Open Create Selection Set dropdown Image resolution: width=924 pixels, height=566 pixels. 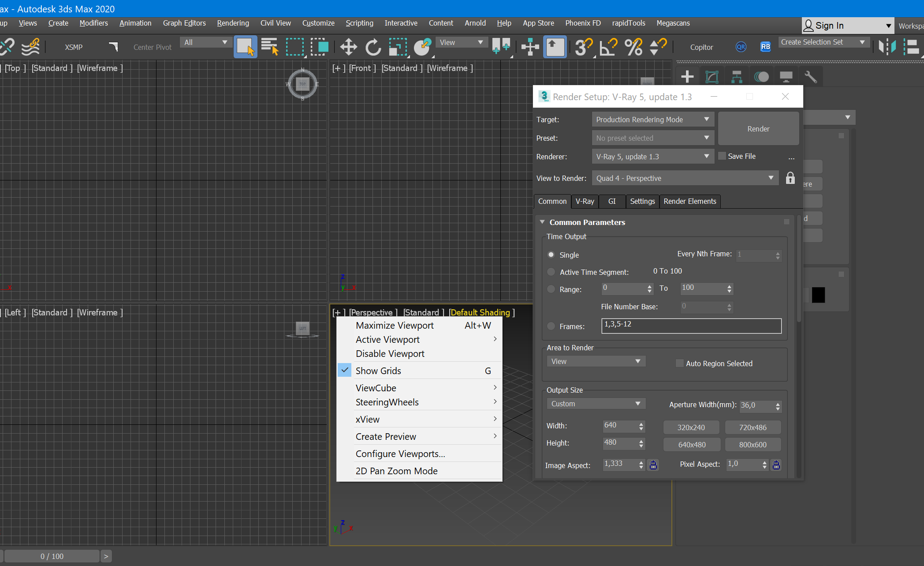[x=823, y=42]
